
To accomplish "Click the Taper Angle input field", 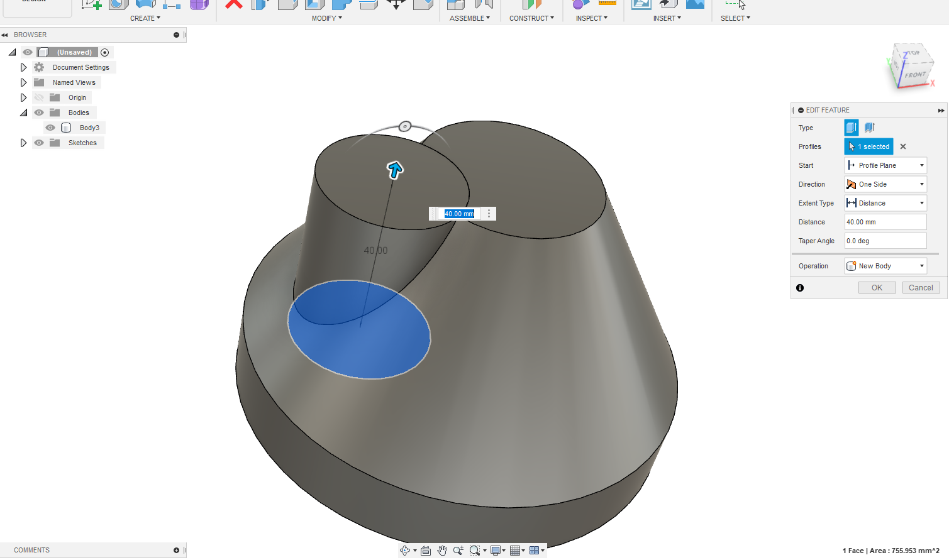I will click(x=885, y=241).
